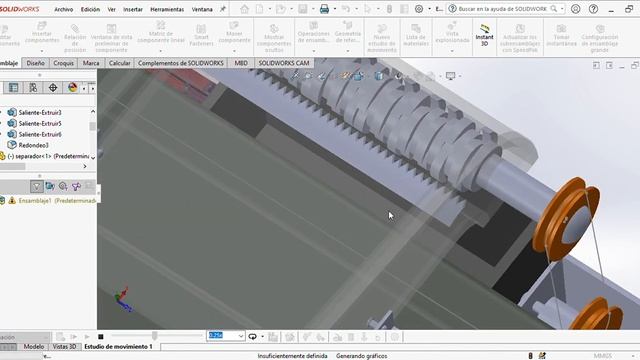640x360 pixels.
Task: Open the Insertar menu
Action: point(133,9)
